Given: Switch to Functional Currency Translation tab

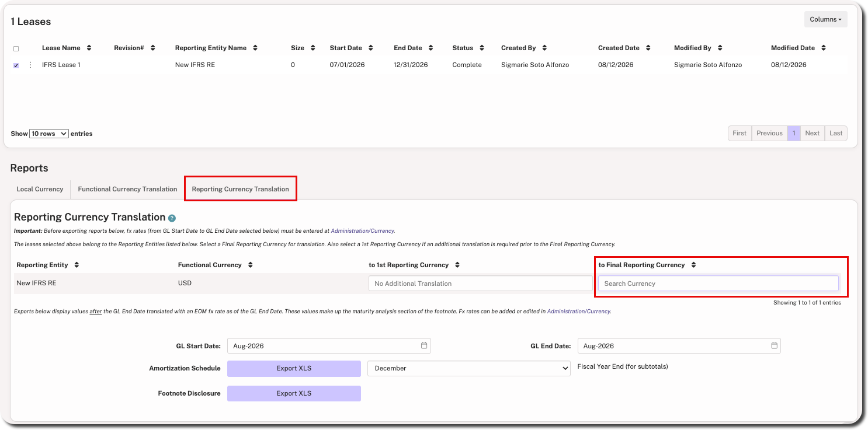Looking at the screenshot, I should coord(127,189).
